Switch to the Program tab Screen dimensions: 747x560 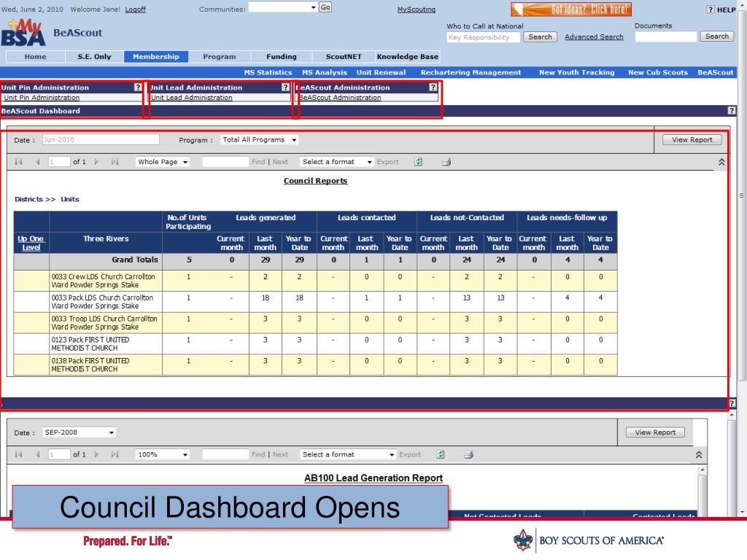coord(219,57)
